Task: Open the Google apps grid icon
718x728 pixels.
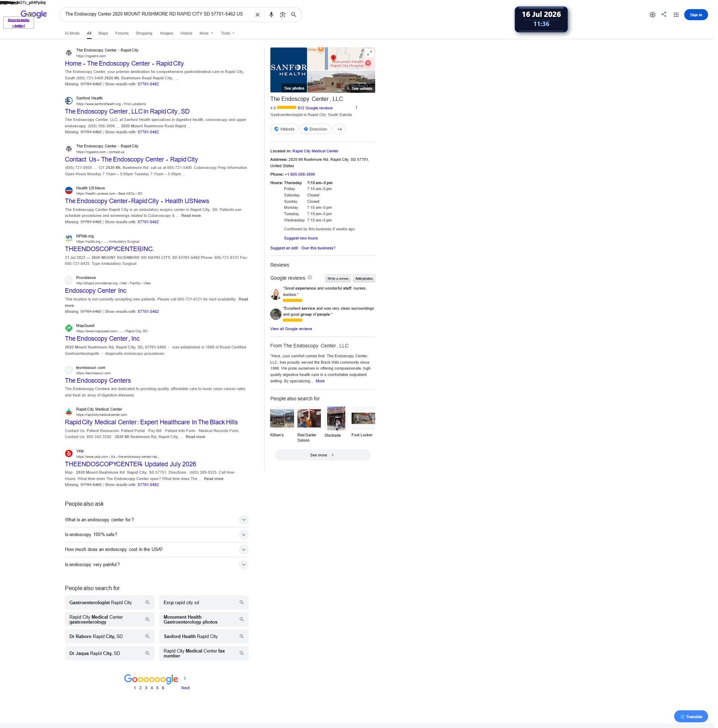Action: (676, 15)
